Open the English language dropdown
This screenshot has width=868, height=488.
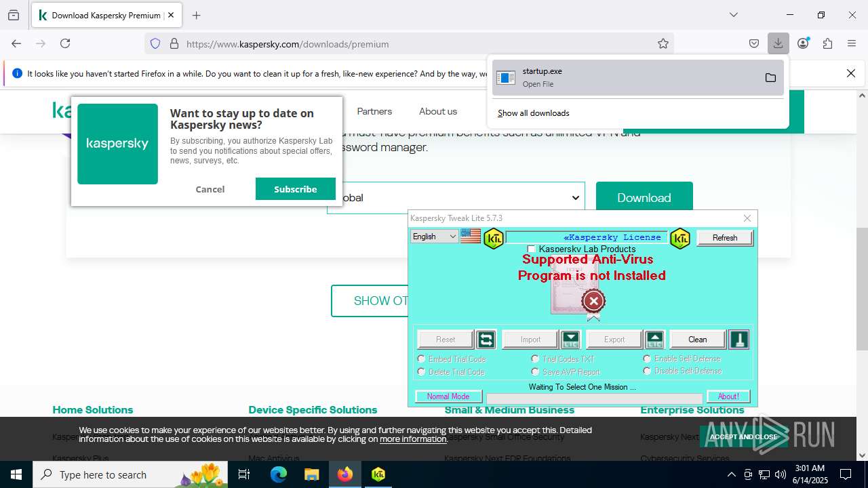435,237
